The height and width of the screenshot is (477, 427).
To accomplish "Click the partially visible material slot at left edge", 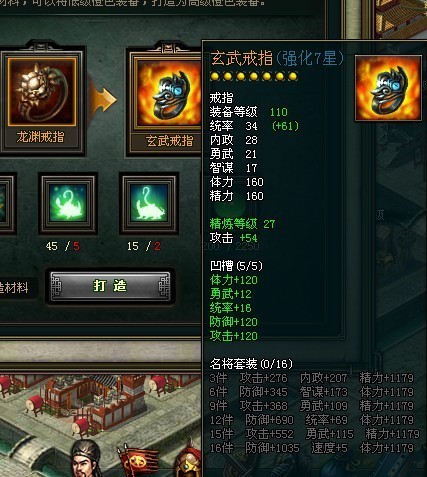I will tap(6, 203).
